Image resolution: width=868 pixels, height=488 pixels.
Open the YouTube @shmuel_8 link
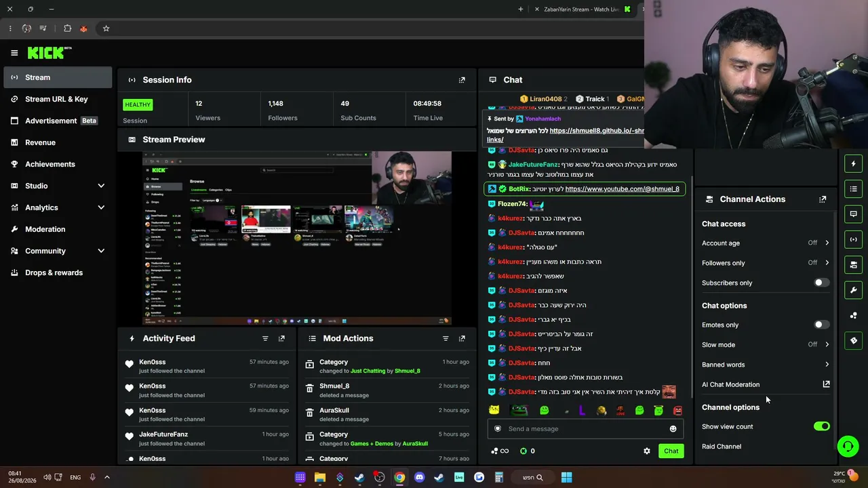click(622, 189)
